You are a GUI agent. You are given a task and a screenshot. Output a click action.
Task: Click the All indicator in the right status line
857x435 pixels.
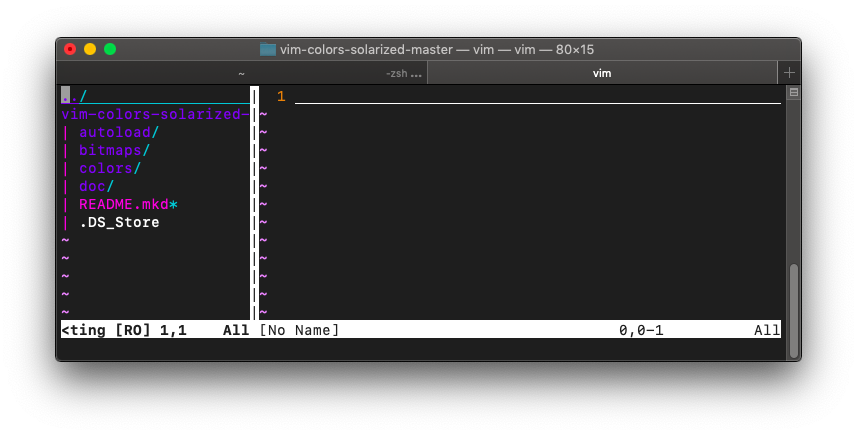click(767, 330)
